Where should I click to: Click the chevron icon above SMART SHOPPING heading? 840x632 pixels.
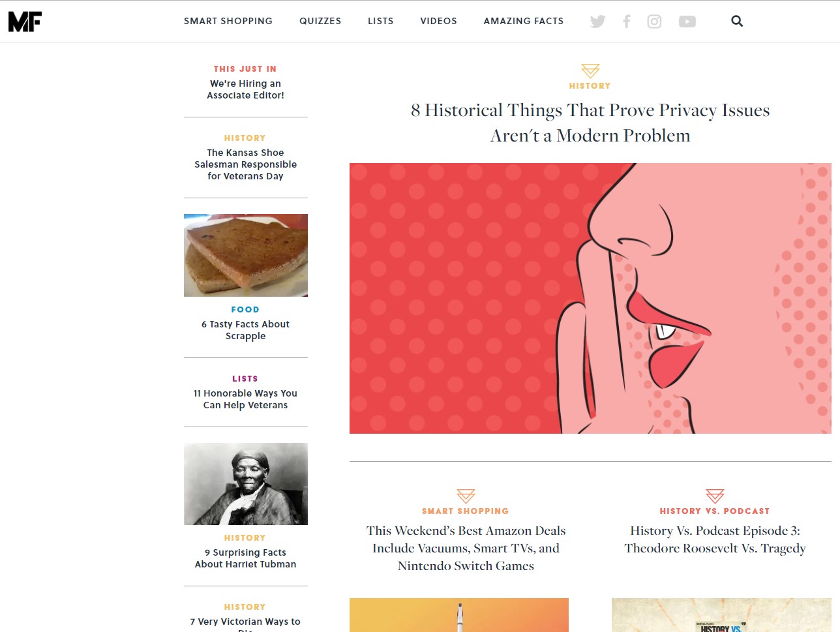[x=465, y=496]
